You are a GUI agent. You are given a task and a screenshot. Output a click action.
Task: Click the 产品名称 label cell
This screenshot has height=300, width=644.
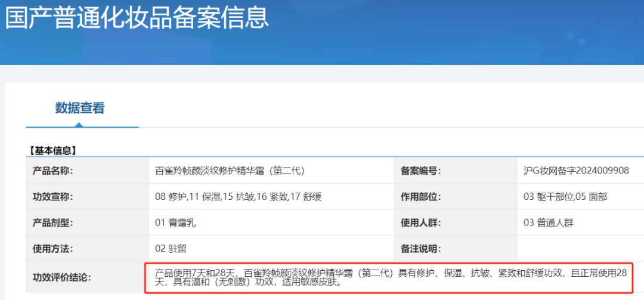(x=87, y=171)
